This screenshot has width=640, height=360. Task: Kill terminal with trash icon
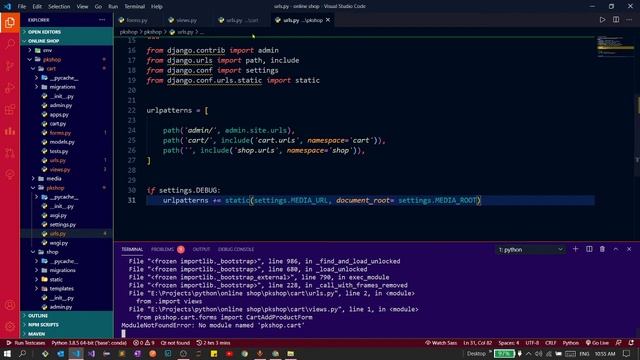click(602, 249)
